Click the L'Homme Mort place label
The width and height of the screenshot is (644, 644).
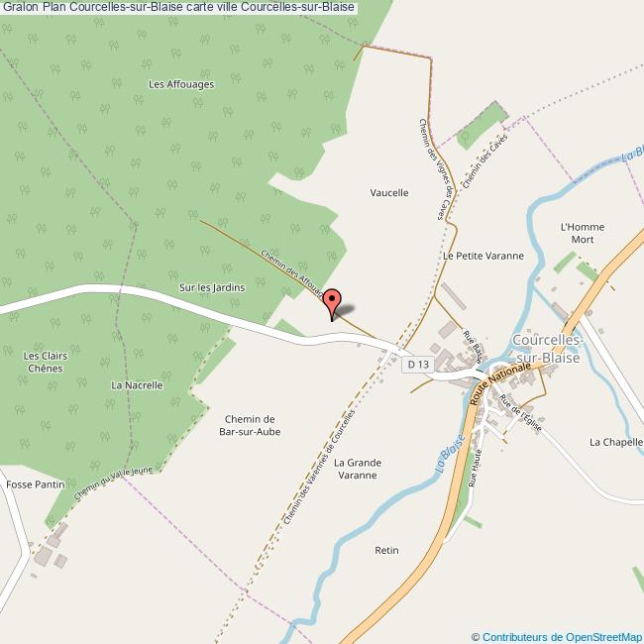pos(583,233)
